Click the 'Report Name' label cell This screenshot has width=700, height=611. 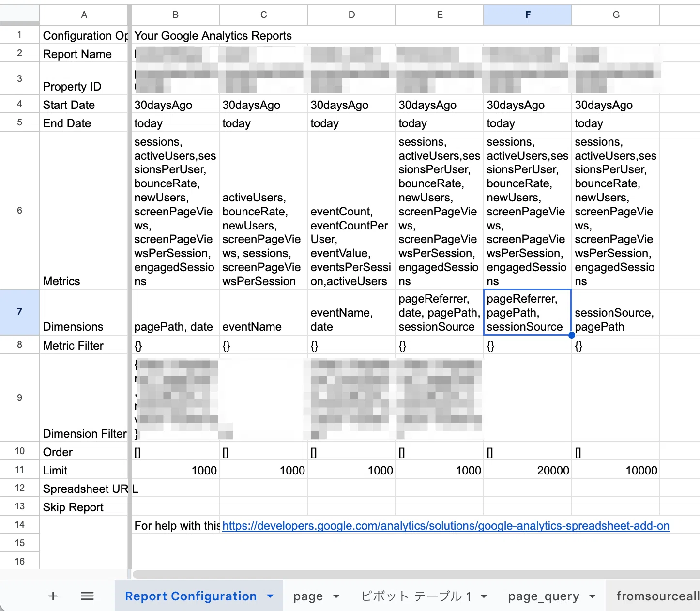(x=84, y=53)
